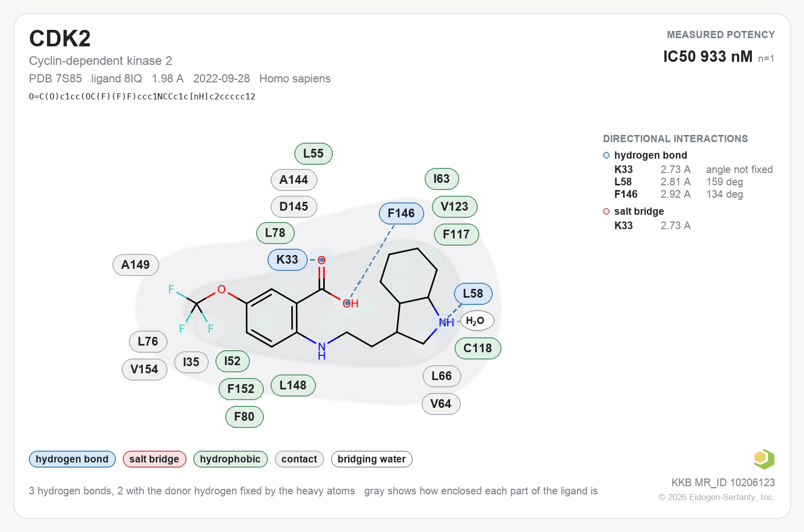Click the bridging water legend pill
This screenshot has height=532, width=804.
[x=372, y=459]
